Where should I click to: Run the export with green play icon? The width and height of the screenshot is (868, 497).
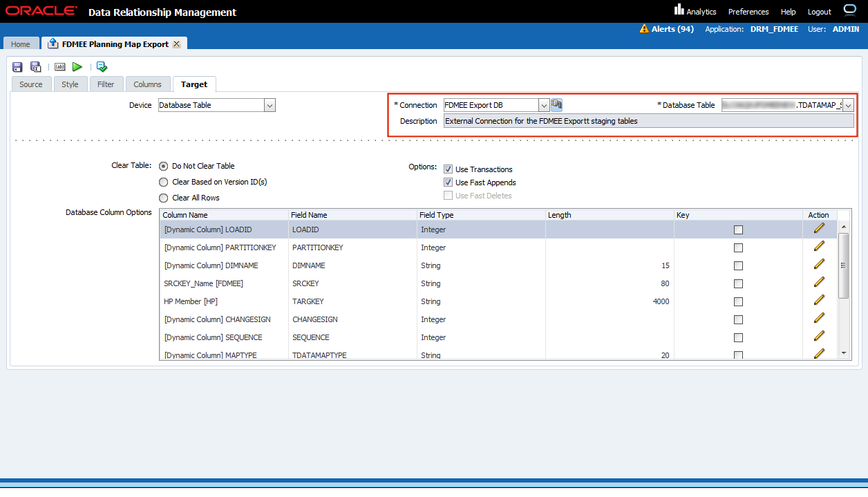[77, 67]
